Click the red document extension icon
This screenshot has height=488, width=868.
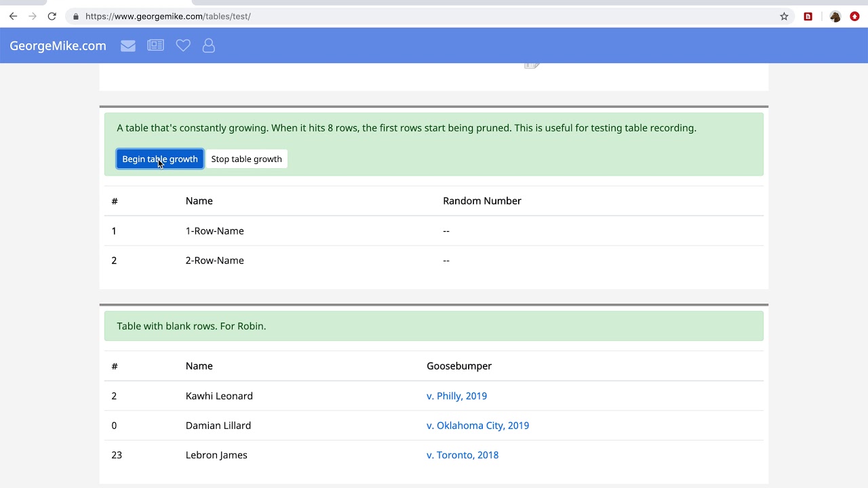808,16
